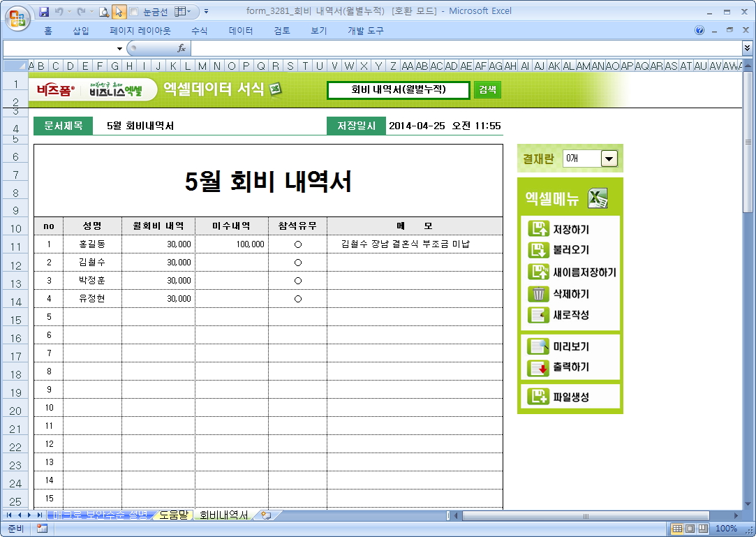Select the name cell 홍길동
The width and height of the screenshot is (756, 537).
tap(92, 244)
